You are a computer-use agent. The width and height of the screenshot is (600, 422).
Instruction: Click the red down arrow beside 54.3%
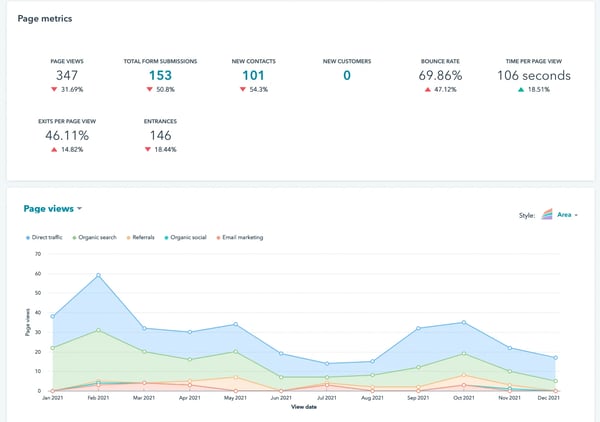[x=243, y=89]
